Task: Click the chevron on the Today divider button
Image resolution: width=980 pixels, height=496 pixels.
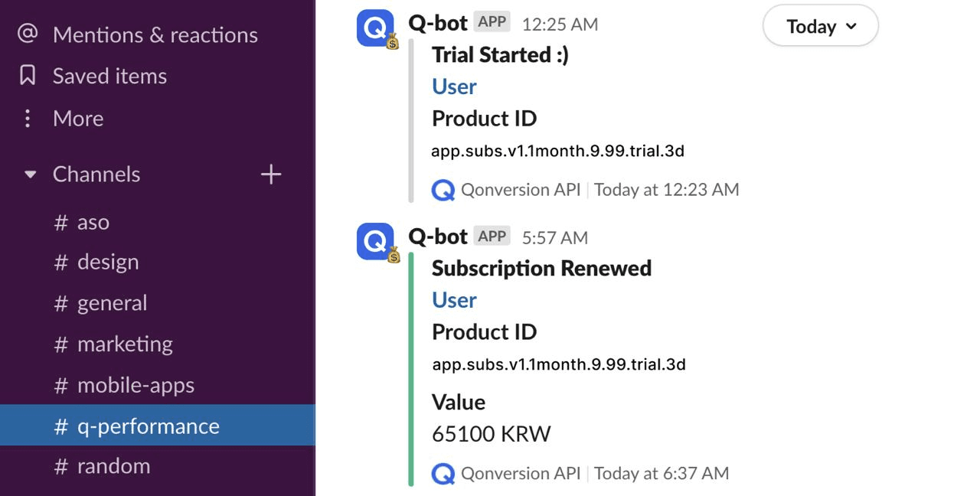Action: pyautogui.click(x=851, y=26)
